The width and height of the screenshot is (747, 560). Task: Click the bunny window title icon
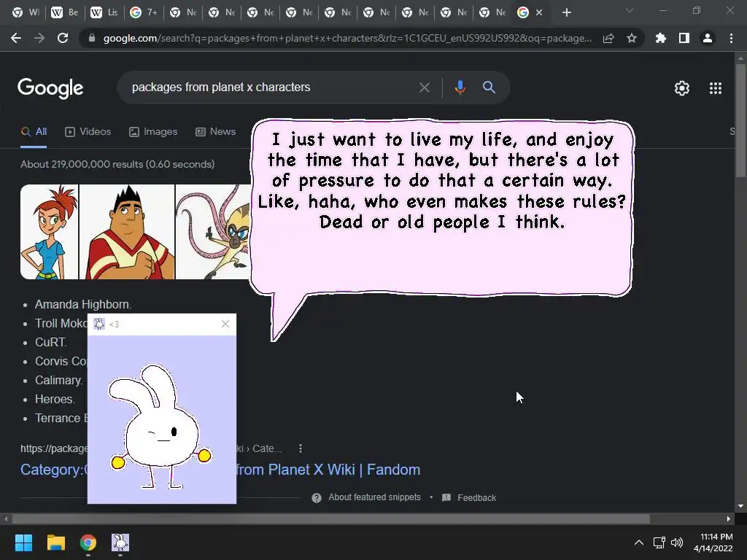pos(99,324)
